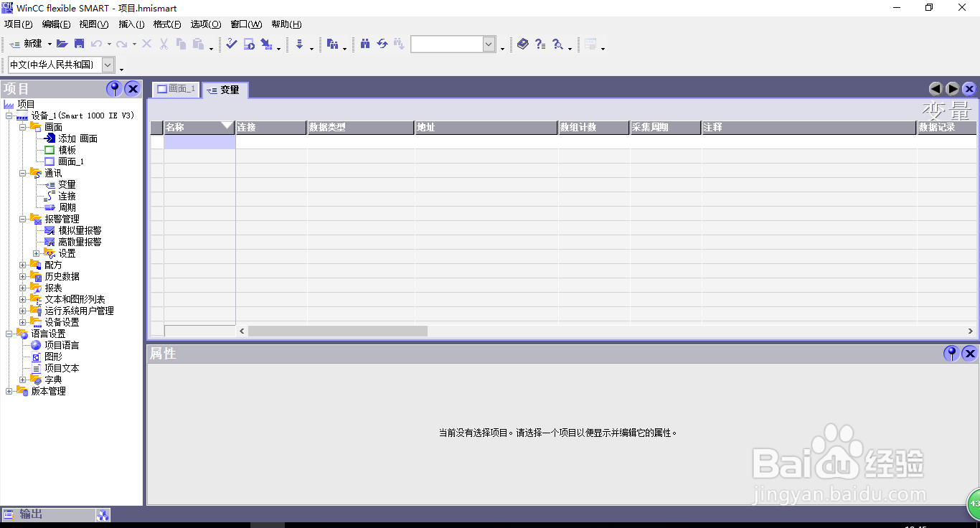
Task: Open the 项目(P) menu
Action: (18, 24)
